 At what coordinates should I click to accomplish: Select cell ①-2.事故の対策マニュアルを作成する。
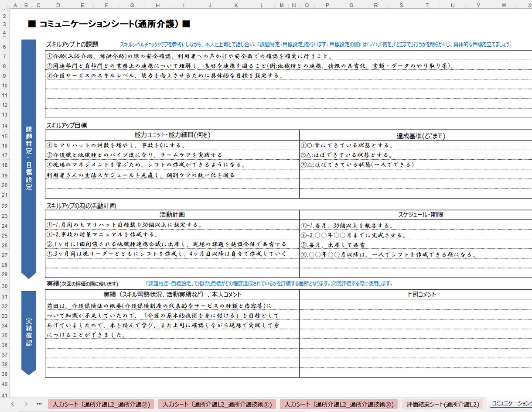(x=172, y=235)
